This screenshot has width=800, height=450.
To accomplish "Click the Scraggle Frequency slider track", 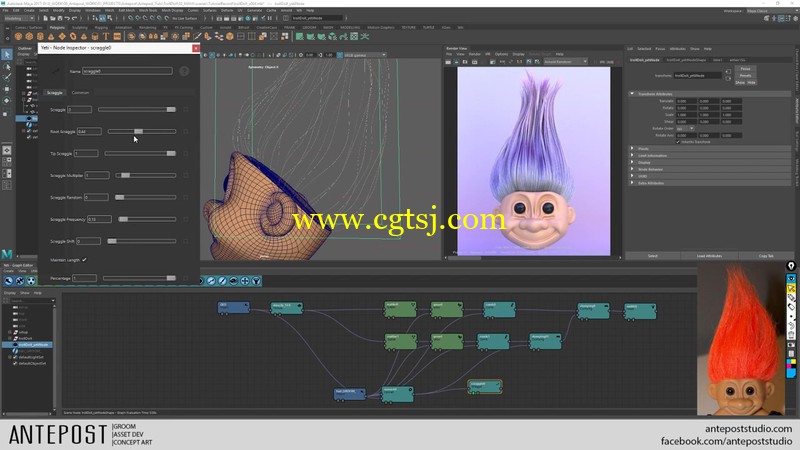I will [x=147, y=219].
